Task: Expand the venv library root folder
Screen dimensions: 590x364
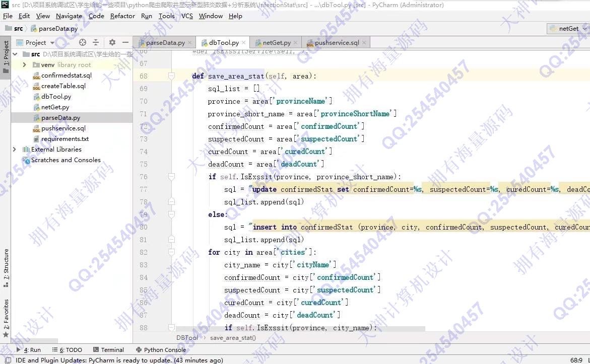Action: click(x=25, y=64)
